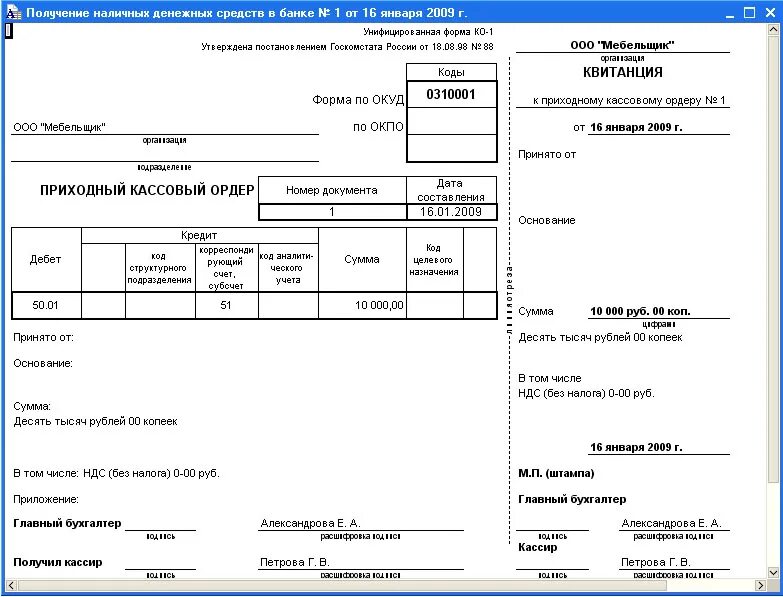Click the Получил кассир label

click(x=58, y=562)
